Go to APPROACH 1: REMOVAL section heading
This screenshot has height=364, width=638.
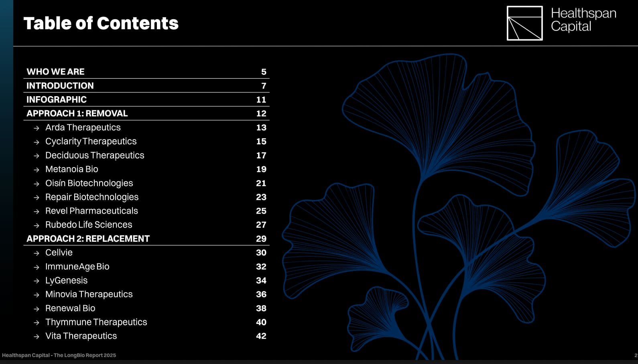[x=77, y=113]
